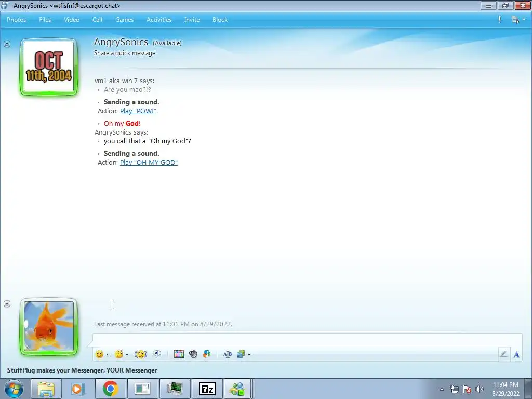Expand the emoticon dropdown arrow

[107, 354]
